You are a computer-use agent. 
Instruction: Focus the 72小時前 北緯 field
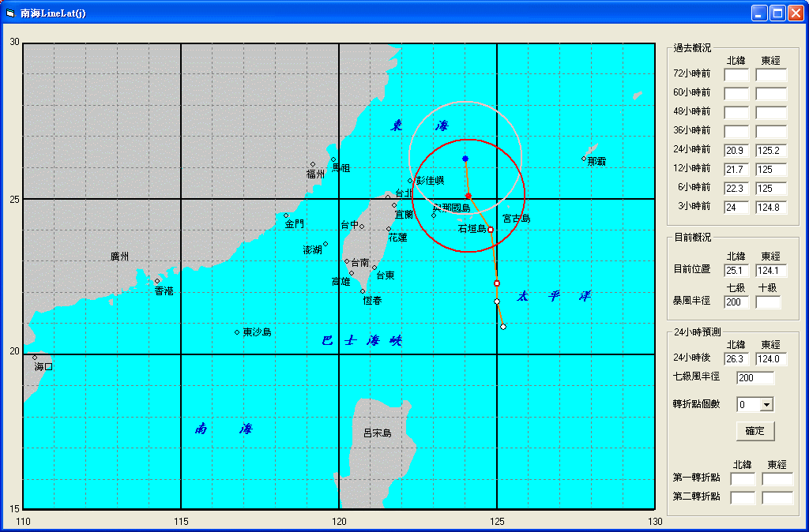tap(736, 75)
